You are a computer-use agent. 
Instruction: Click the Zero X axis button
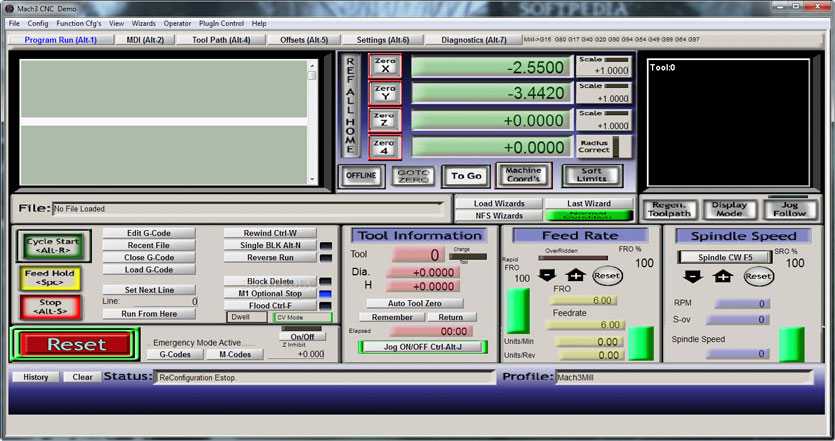(385, 66)
